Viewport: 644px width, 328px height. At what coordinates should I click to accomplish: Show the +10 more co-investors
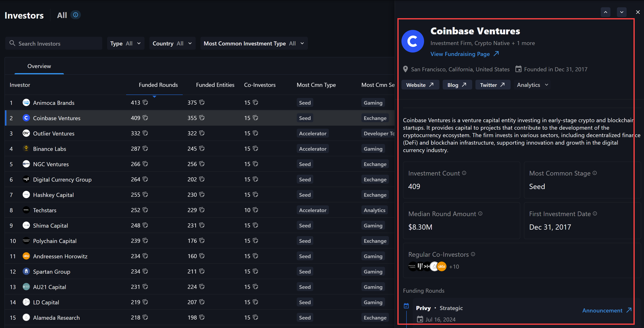click(454, 267)
